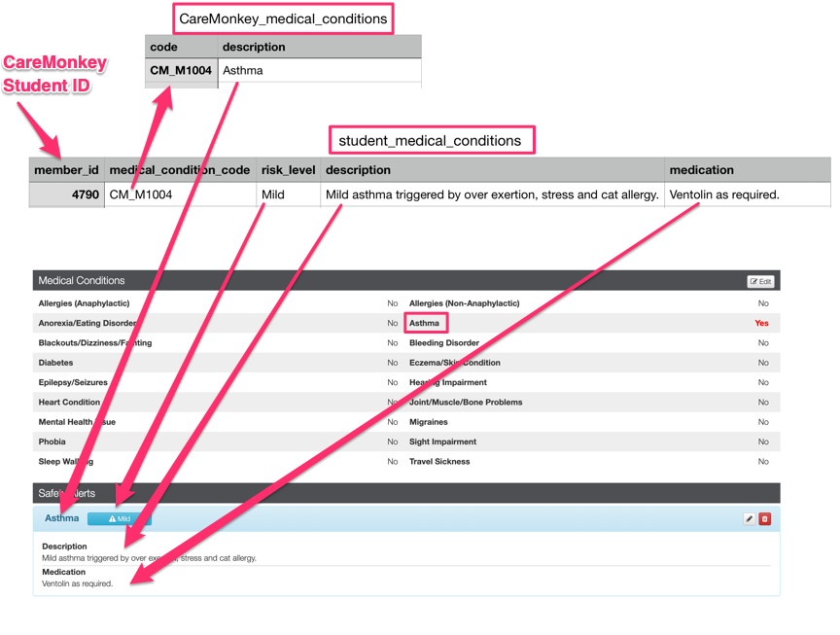840x635 pixels.
Task: Click Hearing Impairment condition label
Action: coord(448,382)
